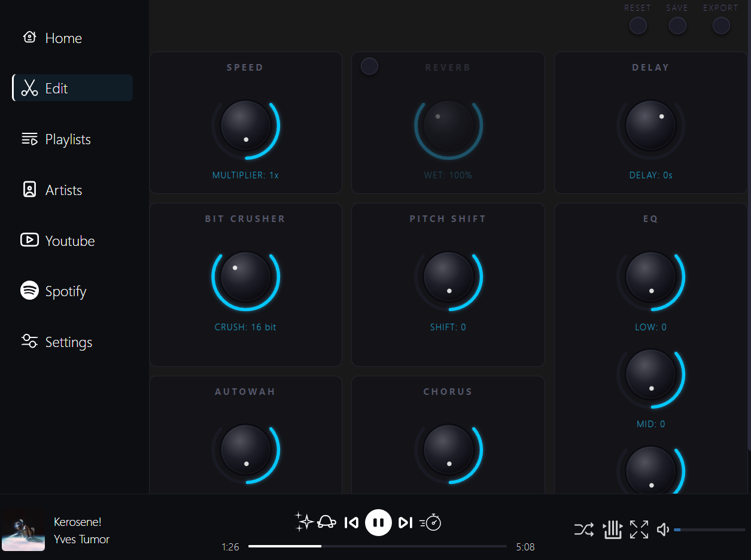Image resolution: width=751 pixels, height=560 pixels.
Task: Click the Artists sidebar icon
Action: click(x=29, y=190)
